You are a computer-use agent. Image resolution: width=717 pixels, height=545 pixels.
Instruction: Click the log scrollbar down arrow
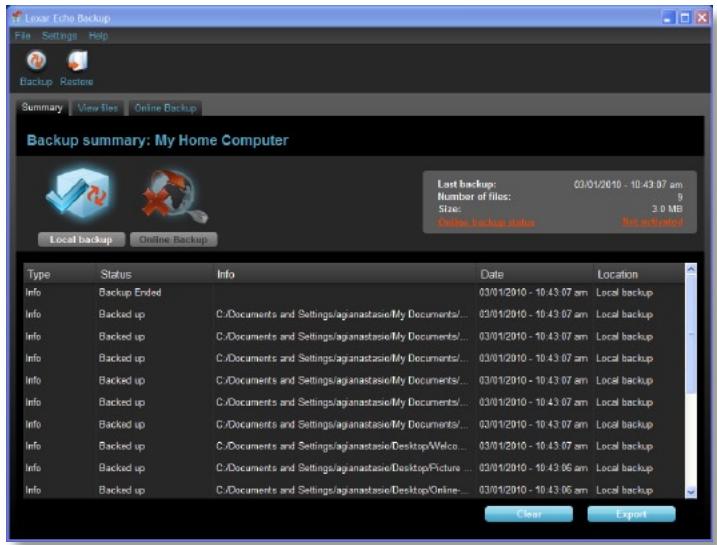(691, 492)
